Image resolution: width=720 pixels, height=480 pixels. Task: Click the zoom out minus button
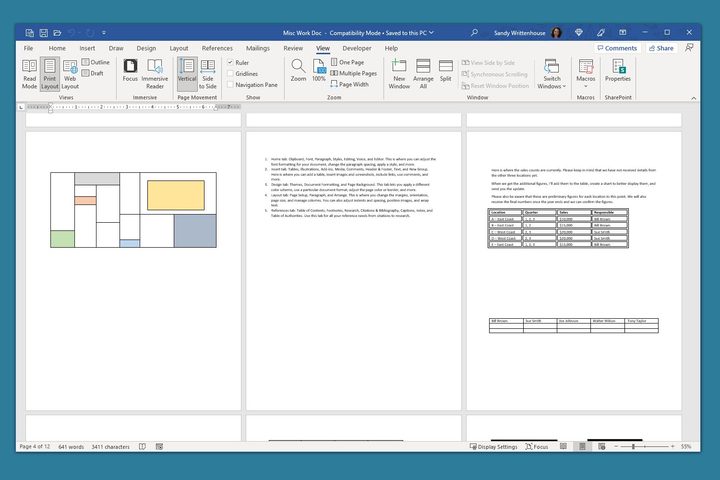click(x=616, y=446)
